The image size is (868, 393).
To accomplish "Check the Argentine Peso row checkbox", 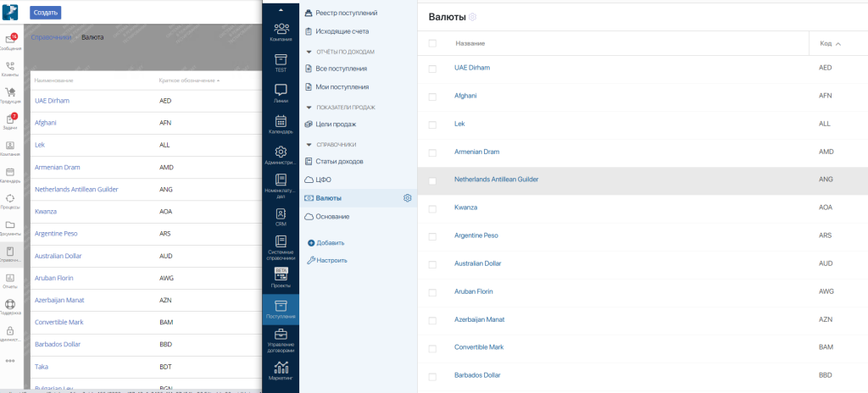I will [432, 237].
